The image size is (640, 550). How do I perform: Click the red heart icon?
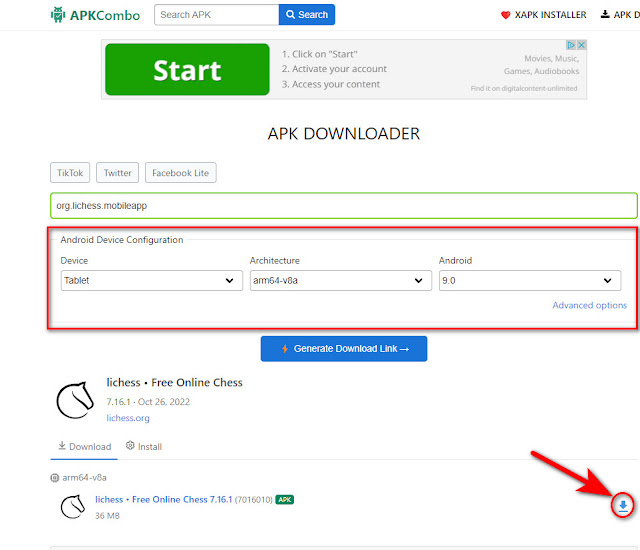pos(505,16)
